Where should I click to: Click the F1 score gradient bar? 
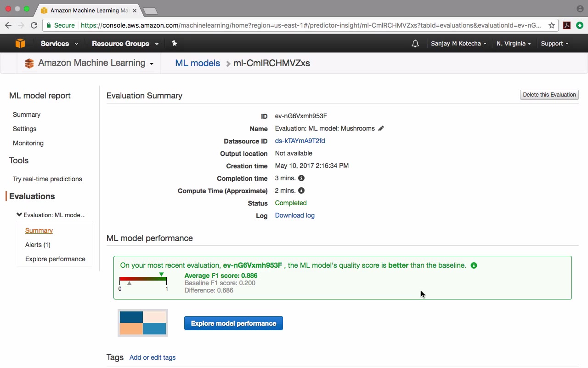coord(143,279)
